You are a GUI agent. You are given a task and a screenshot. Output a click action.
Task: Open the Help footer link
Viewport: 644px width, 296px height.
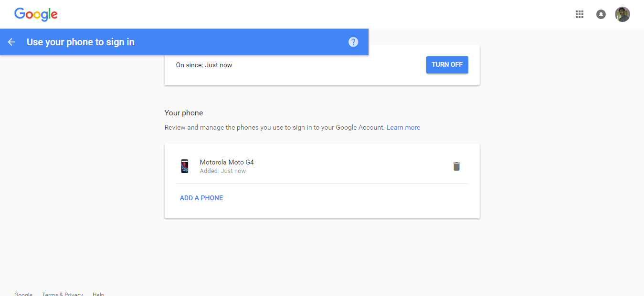click(x=98, y=294)
